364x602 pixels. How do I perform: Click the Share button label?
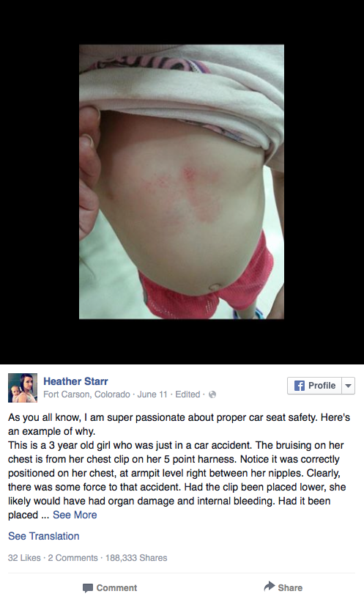[290, 588]
